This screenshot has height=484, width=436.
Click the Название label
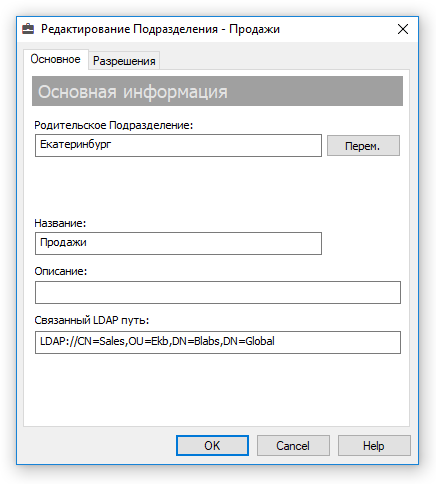click(60, 223)
